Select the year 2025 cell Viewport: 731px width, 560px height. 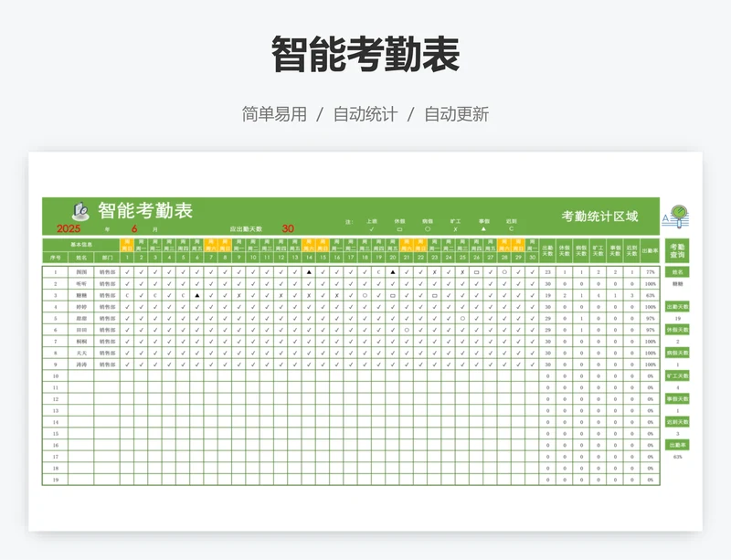coord(69,228)
